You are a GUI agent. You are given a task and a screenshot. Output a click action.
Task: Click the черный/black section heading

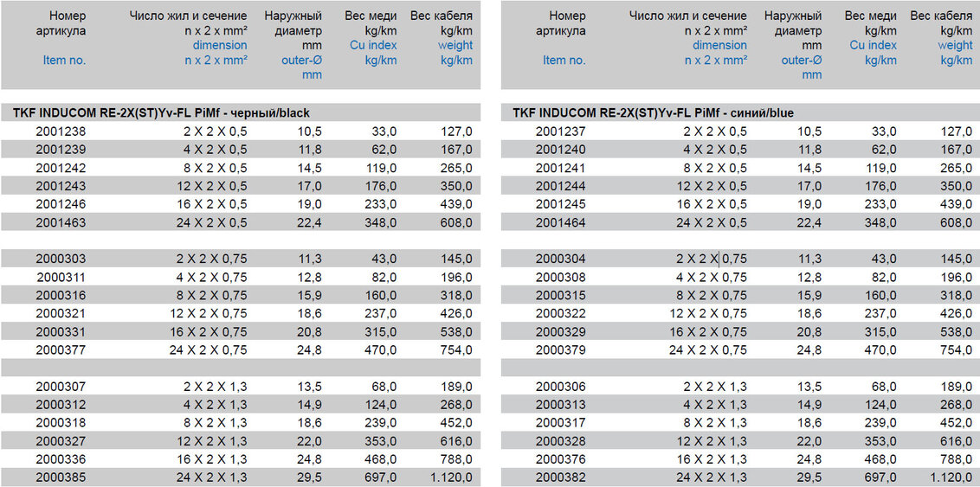pyautogui.click(x=161, y=113)
